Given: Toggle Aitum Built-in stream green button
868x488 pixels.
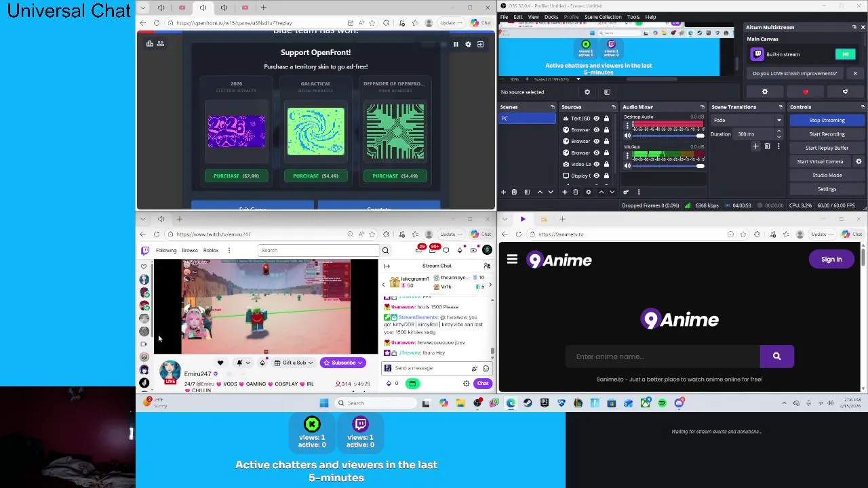Looking at the screenshot, I should 845,54.
